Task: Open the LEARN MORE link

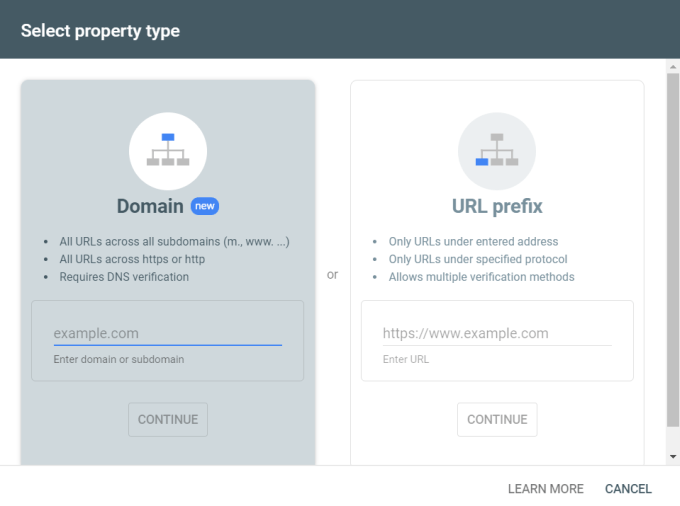Action: point(545,489)
